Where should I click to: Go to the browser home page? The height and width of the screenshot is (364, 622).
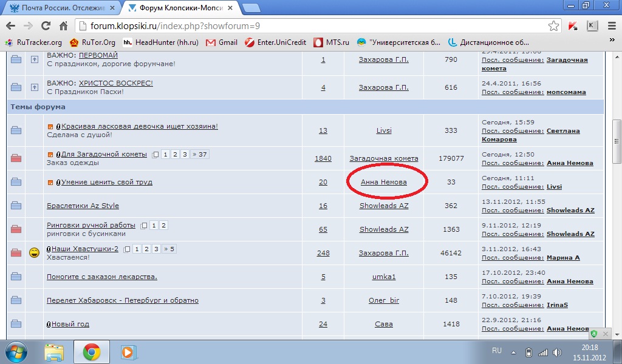(x=63, y=26)
